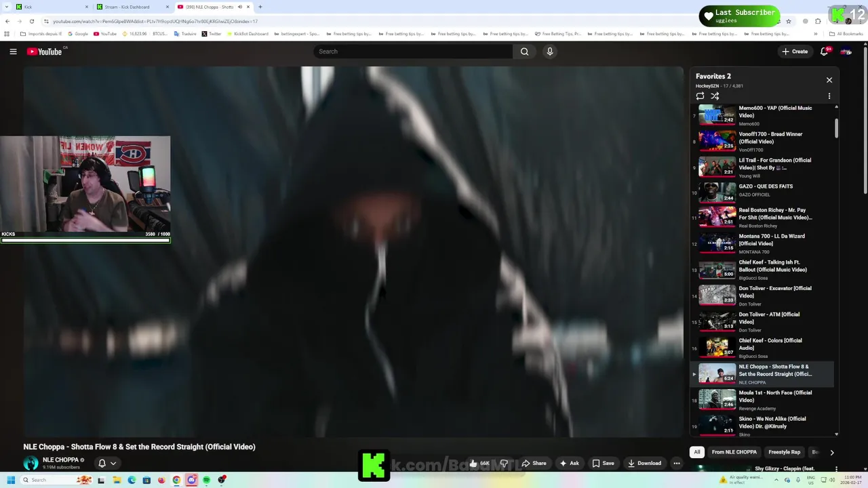Toggle shuffle playlist icon
Screen dimensions: 868x488
tap(715, 96)
